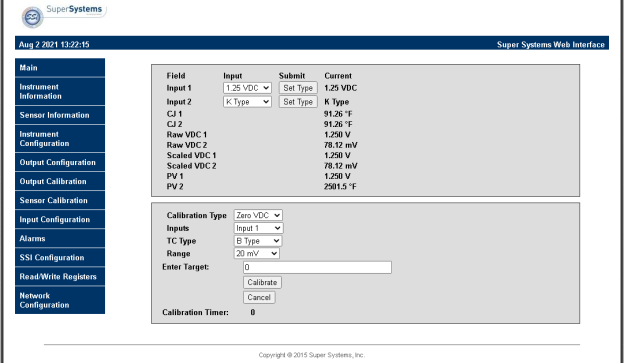Click the Cancel button
This screenshot has width=624, height=363.
[x=259, y=297]
